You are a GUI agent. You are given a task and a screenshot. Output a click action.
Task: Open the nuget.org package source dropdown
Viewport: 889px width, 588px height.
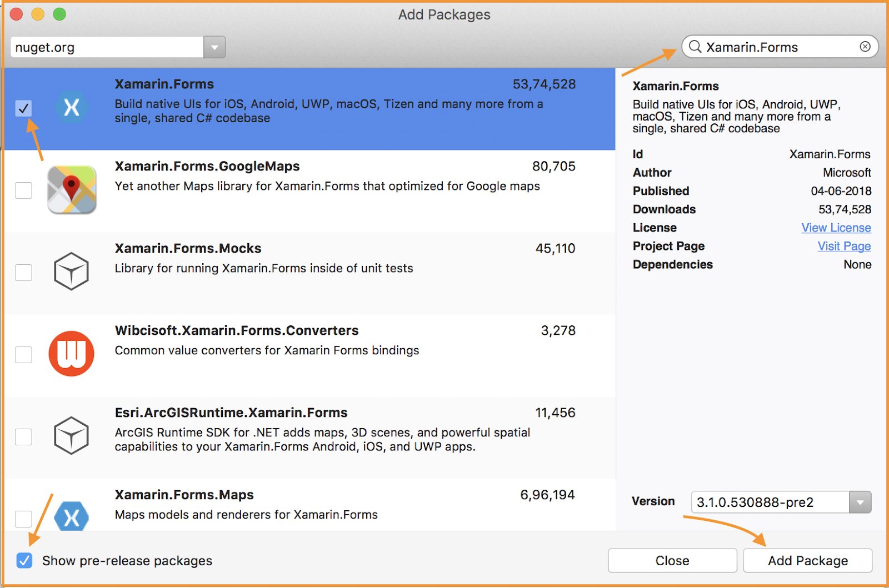pyautogui.click(x=214, y=47)
